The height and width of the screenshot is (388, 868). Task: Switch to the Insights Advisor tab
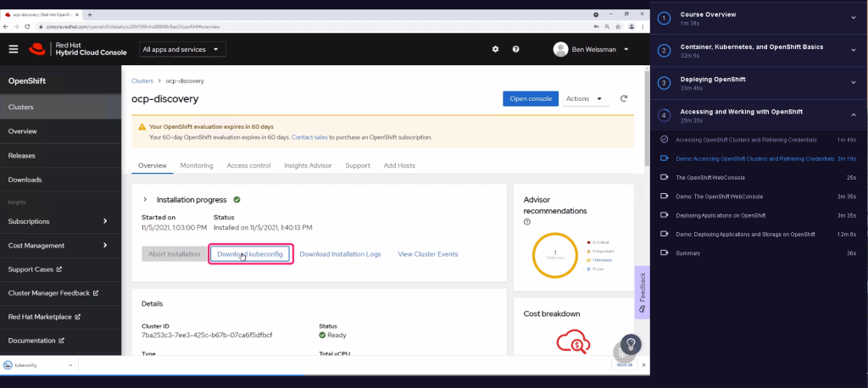pyautogui.click(x=308, y=165)
